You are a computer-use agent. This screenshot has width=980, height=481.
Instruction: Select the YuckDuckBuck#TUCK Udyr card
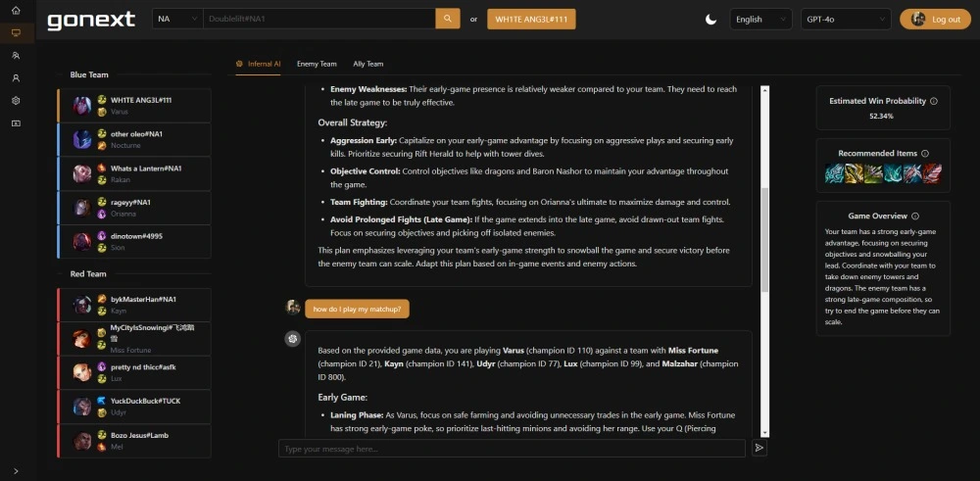click(133, 407)
